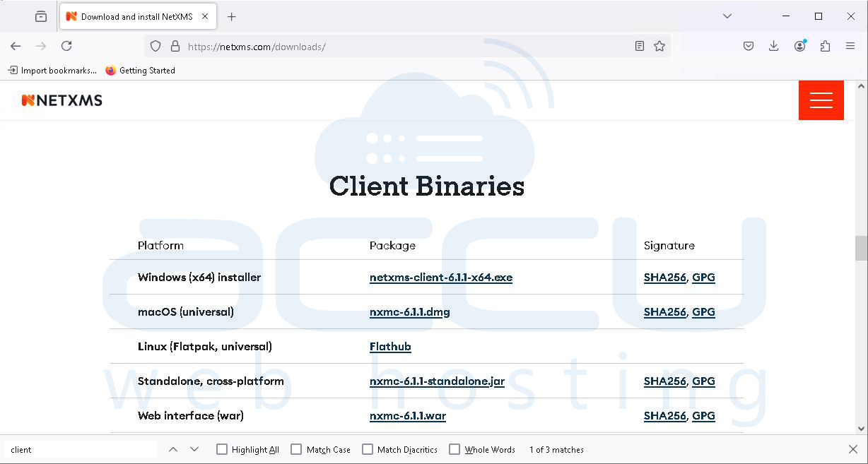Click the 'macOS (universal)' platform text
The height and width of the screenshot is (464, 868).
(x=186, y=312)
